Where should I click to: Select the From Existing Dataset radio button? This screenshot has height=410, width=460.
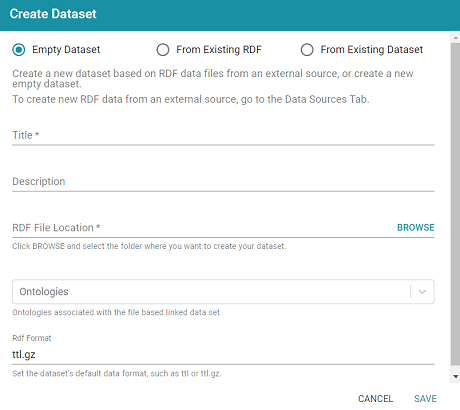[307, 50]
